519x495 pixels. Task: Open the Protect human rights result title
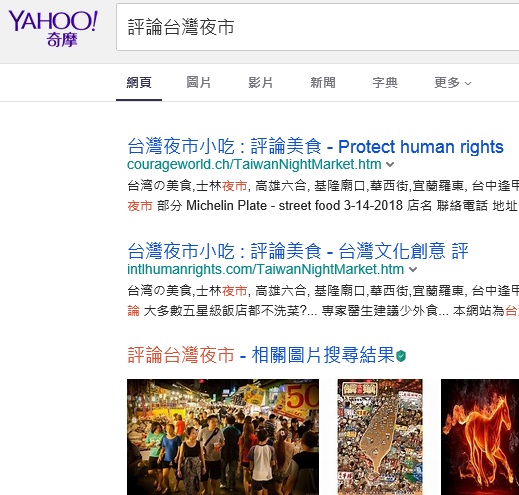click(315, 146)
